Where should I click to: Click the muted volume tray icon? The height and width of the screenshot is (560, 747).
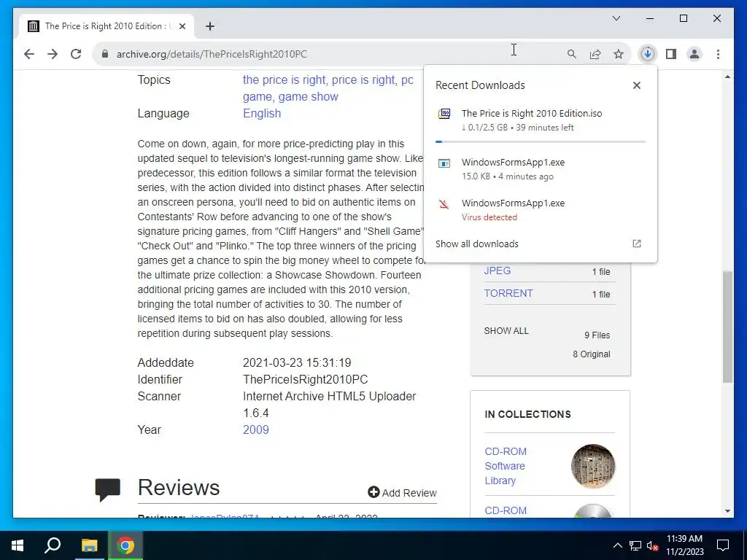pyautogui.click(x=652, y=545)
